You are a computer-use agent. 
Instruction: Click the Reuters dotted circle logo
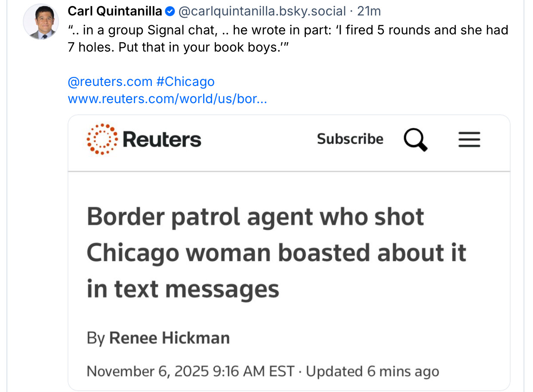coord(102,139)
